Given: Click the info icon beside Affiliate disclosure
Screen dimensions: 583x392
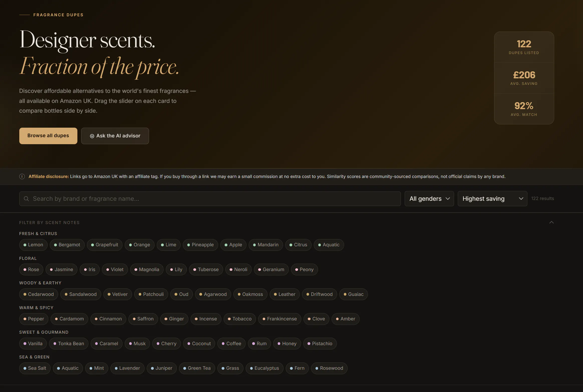Looking at the screenshot, I should click(22, 176).
